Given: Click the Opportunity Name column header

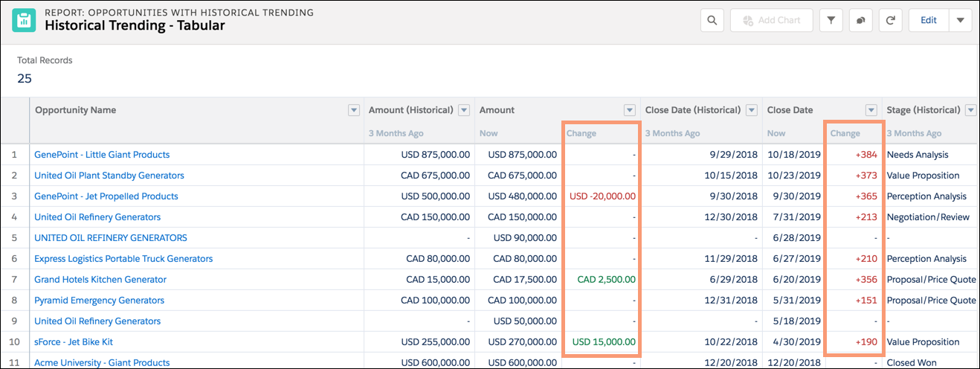Looking at the screenshot, I should tap(76, 110).
